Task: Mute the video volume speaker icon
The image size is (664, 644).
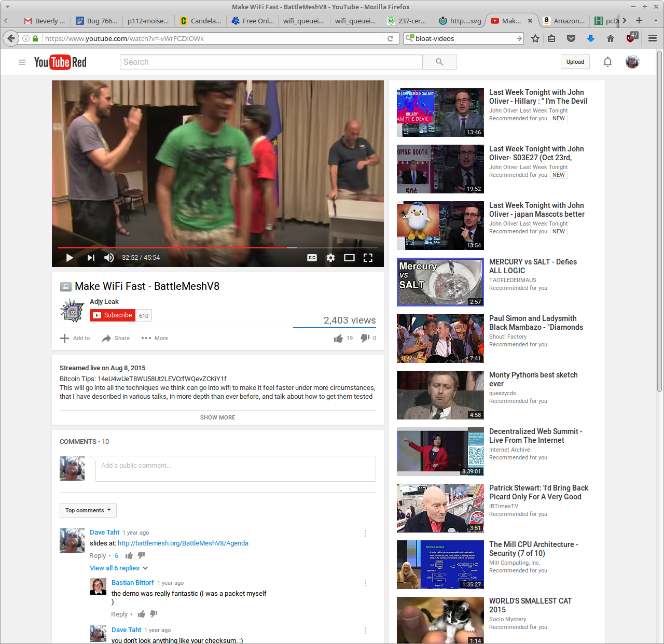Action: point(109,258)
